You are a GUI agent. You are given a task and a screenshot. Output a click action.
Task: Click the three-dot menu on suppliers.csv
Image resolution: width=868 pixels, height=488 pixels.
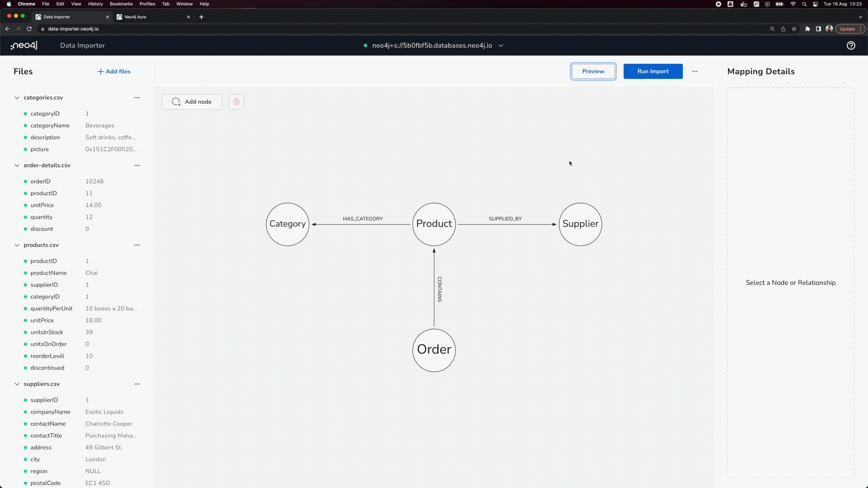(137, 384)
